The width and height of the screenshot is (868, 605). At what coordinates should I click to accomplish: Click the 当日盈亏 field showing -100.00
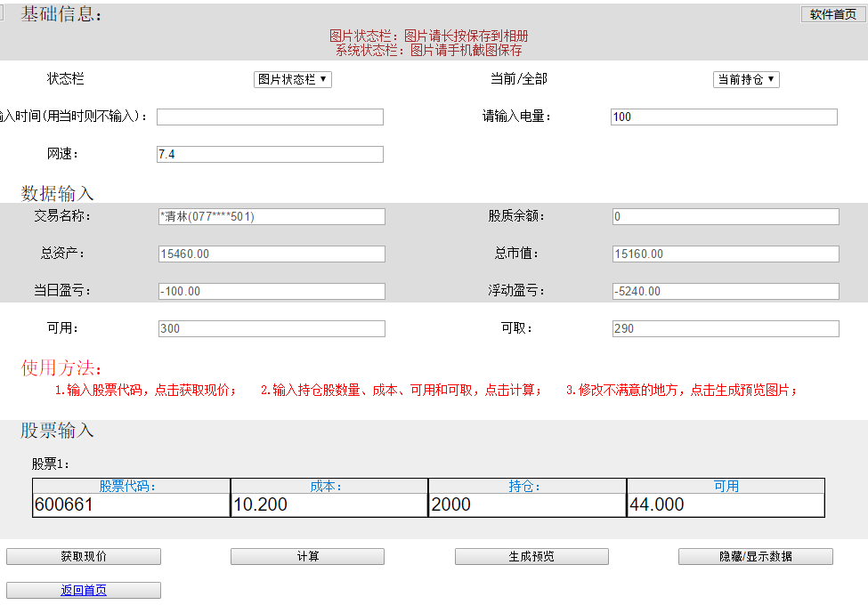tap(272, 292)
